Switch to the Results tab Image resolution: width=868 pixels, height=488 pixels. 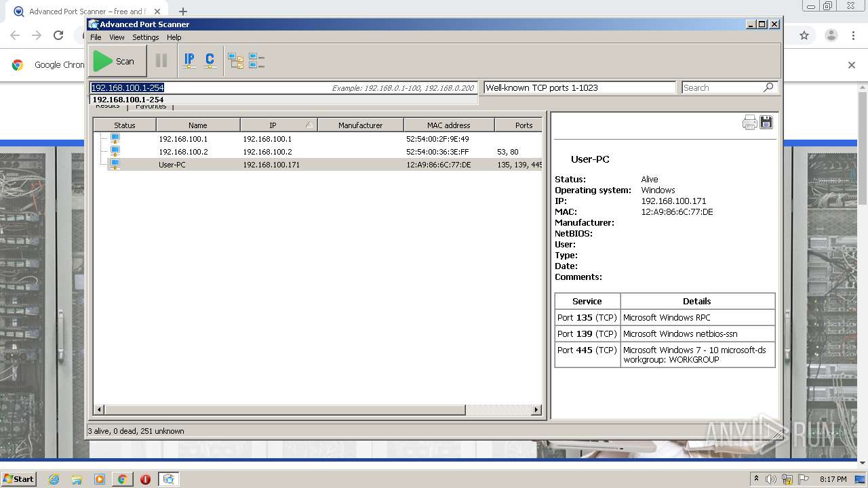[x=107, y=106]
